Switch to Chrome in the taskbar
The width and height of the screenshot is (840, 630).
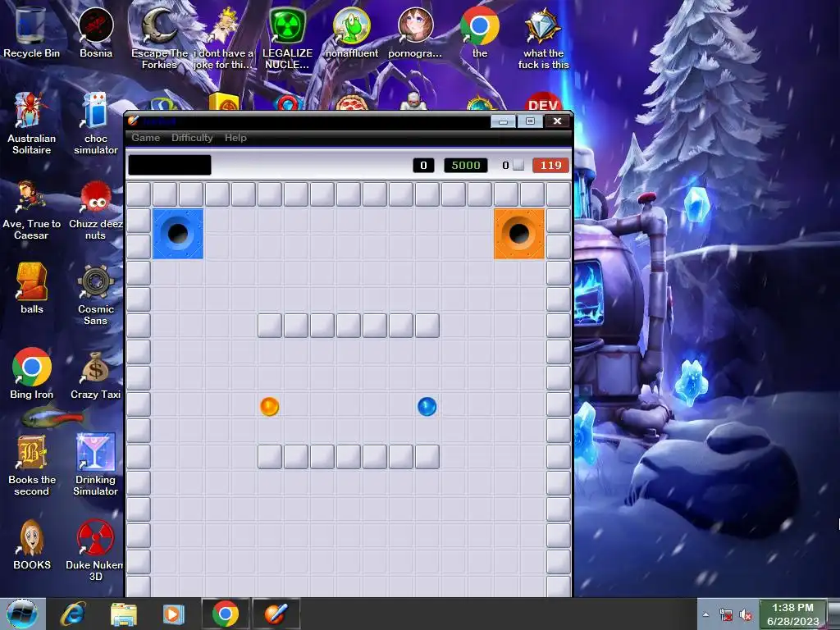pos(225,614)
